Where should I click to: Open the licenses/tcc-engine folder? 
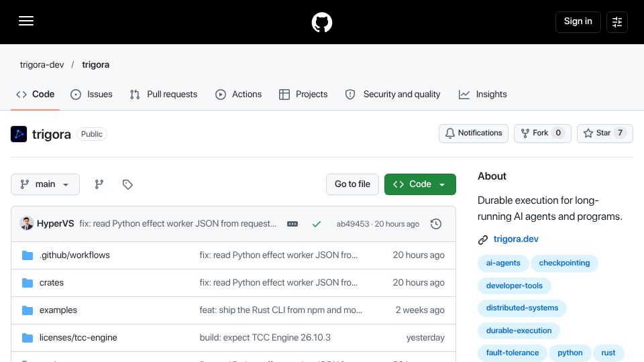click(x=78, y=338)
